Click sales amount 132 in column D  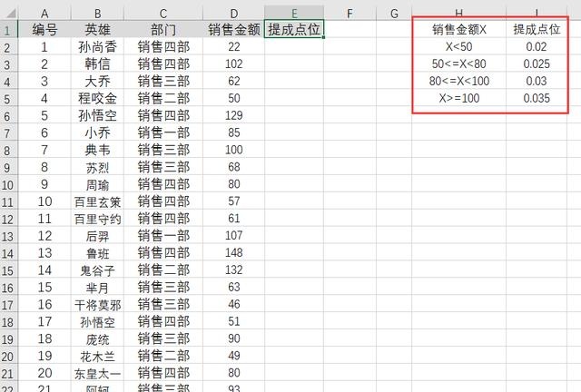[x=234, y=270]
